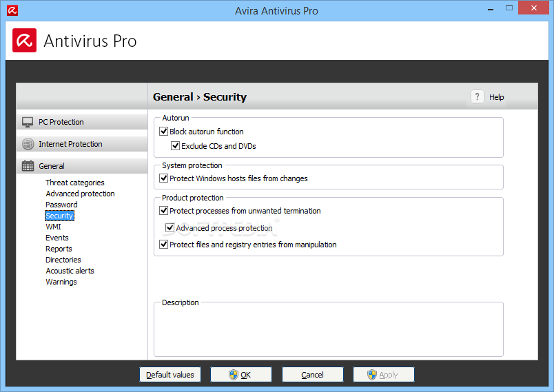Click the monitor icon beside PC Protection

(28, 122)
